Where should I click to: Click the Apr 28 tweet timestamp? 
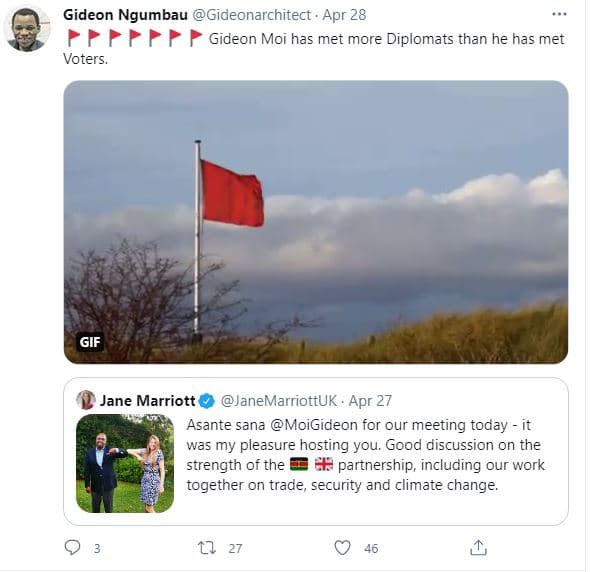(x=344, y=15)
